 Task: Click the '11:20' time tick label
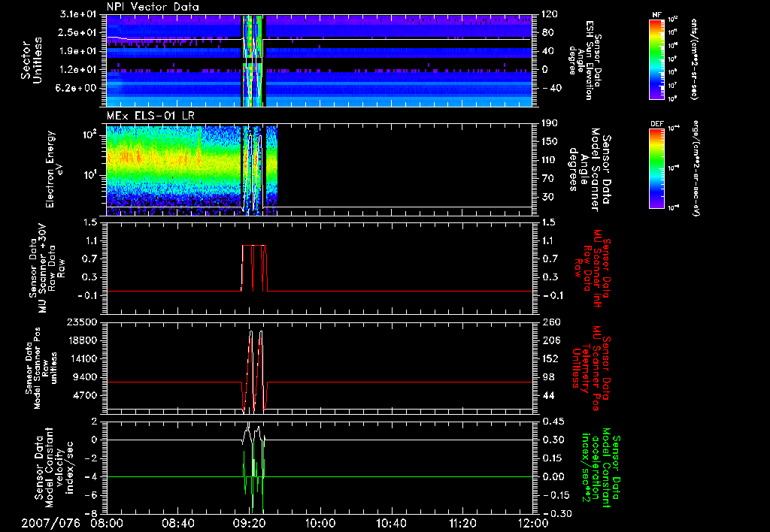[462, 523]
